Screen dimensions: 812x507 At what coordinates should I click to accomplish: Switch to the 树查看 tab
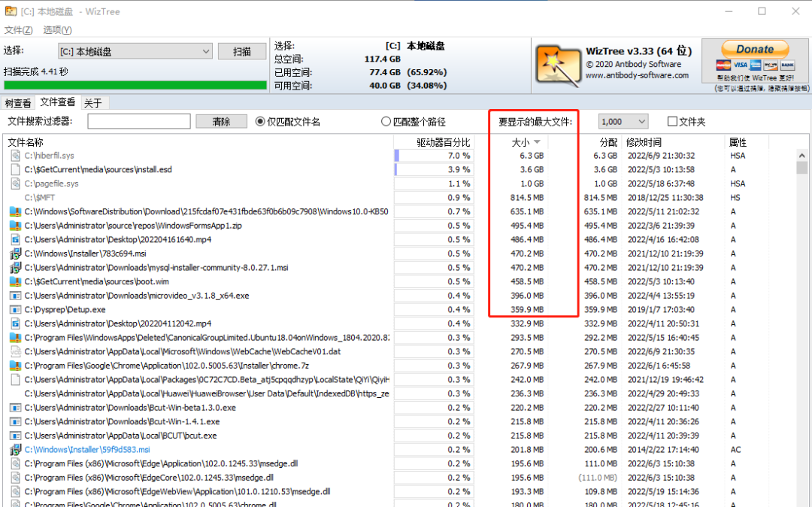click(18, 103)
